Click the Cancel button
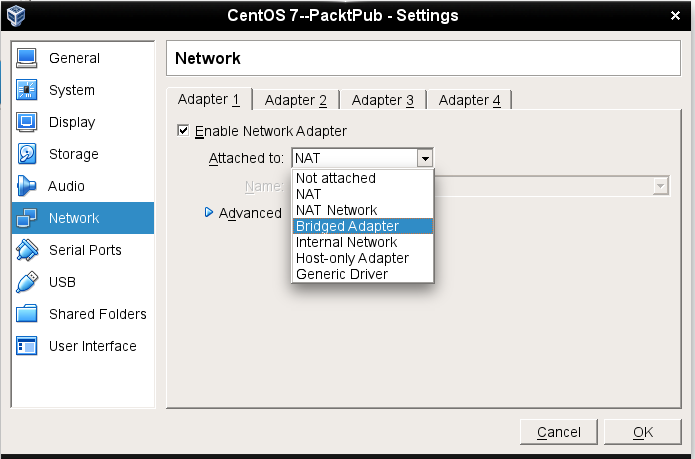The image size is (695, 459). click(x=558, y=432)
